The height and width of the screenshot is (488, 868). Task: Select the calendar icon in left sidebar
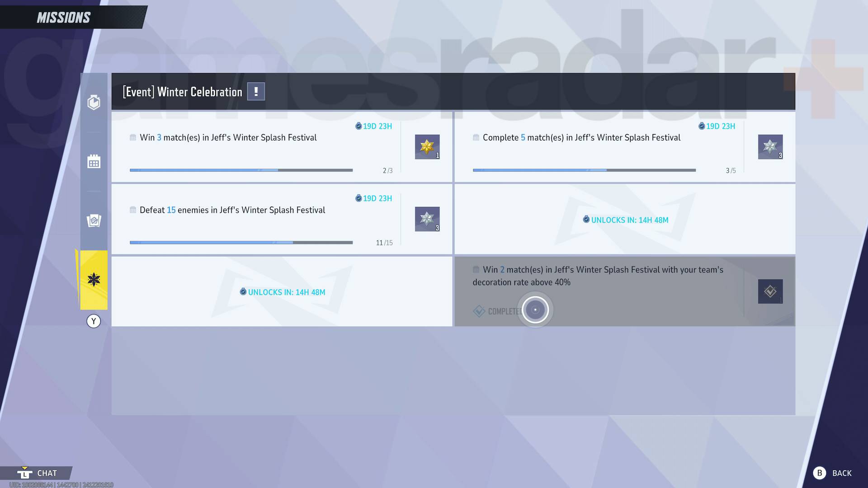(94, 161)
